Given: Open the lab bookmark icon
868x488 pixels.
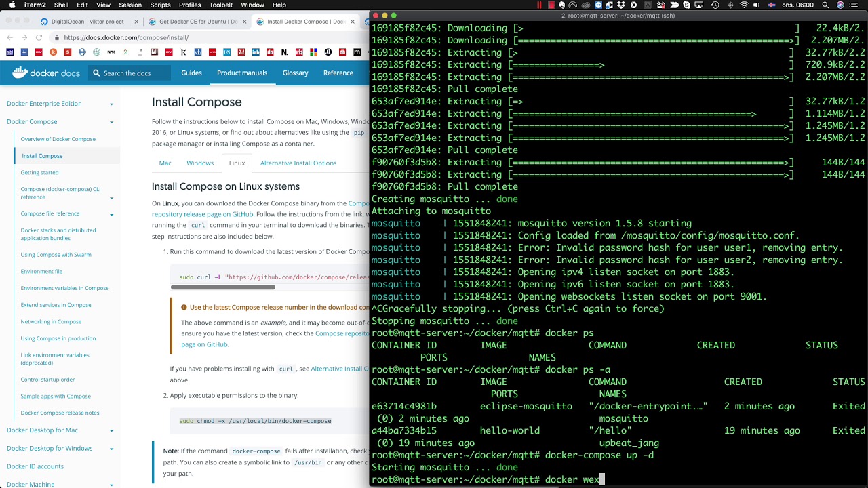Looking at the screenshot, I should (x=256, y=52).
